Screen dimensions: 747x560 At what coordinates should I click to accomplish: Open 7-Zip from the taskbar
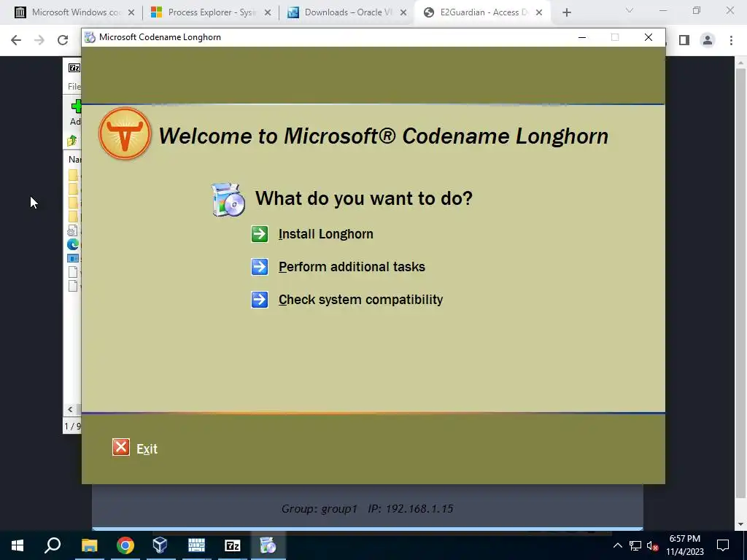[x=232, y=545]
